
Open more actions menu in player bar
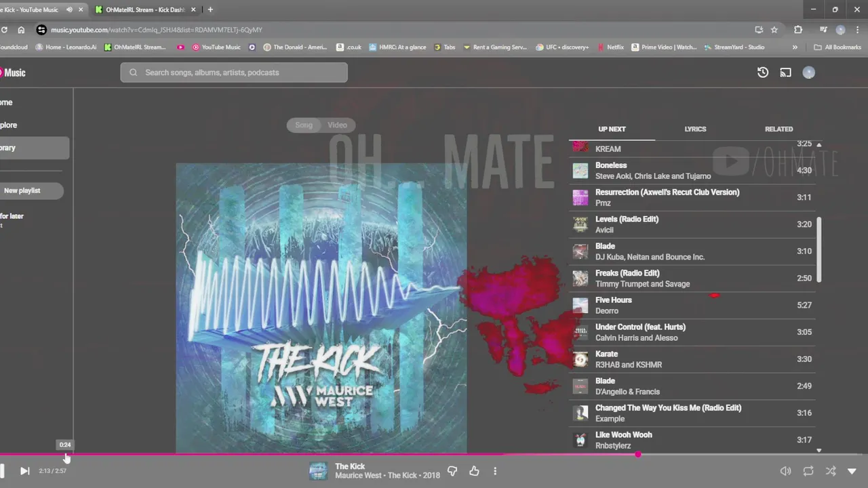(495, 471)
